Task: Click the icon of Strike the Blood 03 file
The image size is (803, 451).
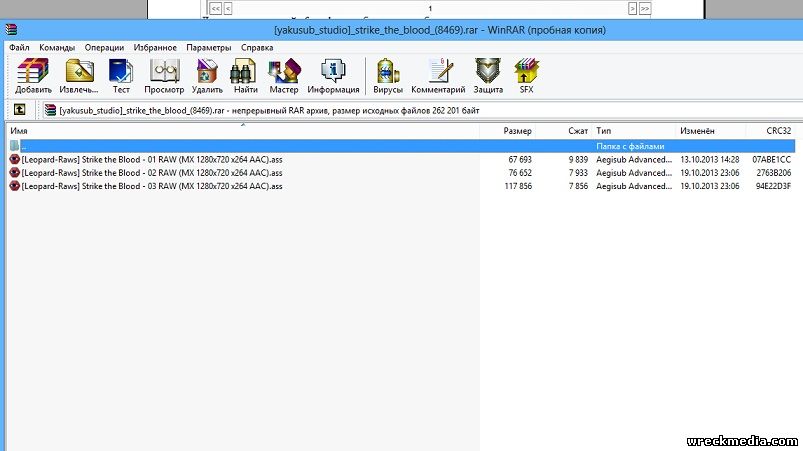Action: 14,186
